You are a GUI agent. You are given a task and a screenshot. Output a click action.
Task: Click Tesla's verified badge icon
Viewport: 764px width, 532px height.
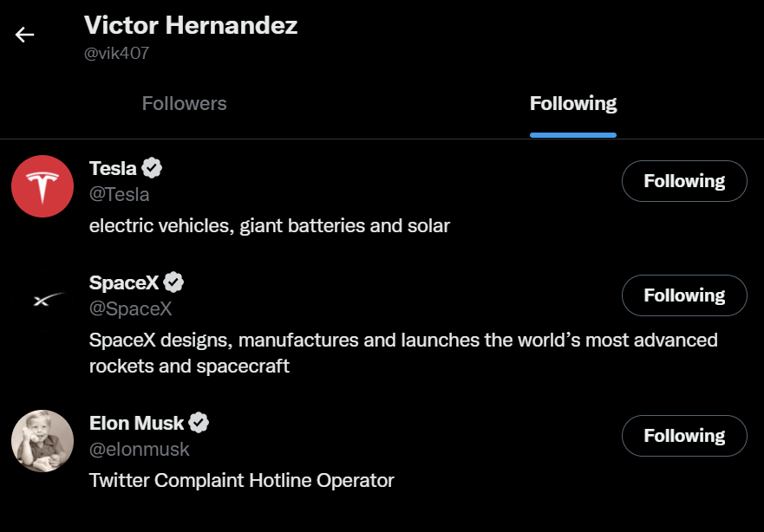tap(152, 168)
